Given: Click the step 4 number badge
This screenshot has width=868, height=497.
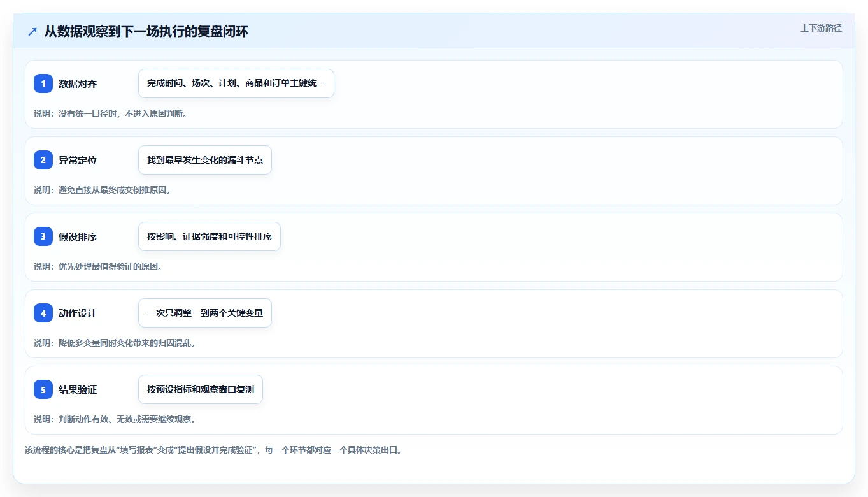Looking at the screenshot, I should point(43,313).
